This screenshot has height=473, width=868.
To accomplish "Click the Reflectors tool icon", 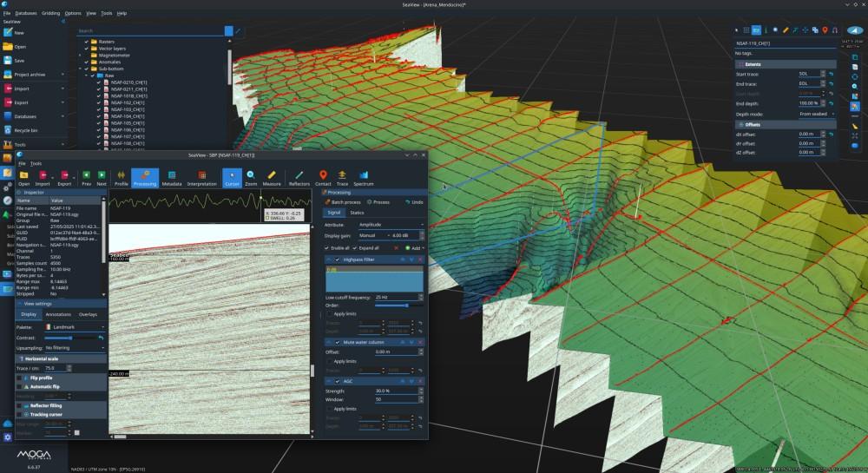I will [299, 178].
